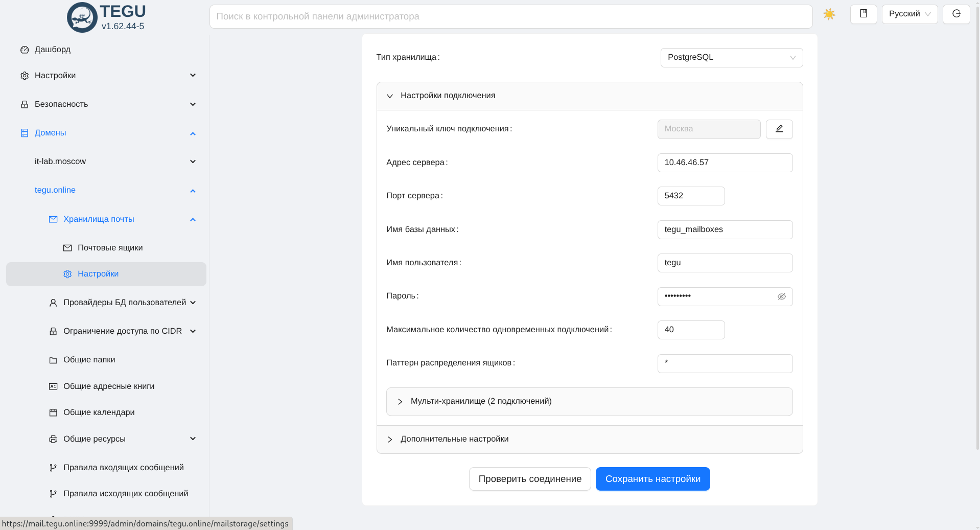This screenshot has width=980, height=530.
Task: Click the TEGU logo
Action: (81, 16)
